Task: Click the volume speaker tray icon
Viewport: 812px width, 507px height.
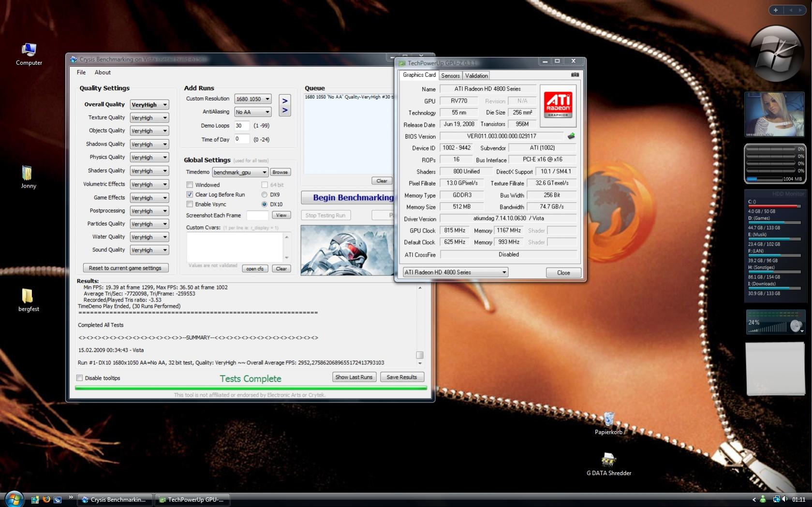Action: coord(784,499)
